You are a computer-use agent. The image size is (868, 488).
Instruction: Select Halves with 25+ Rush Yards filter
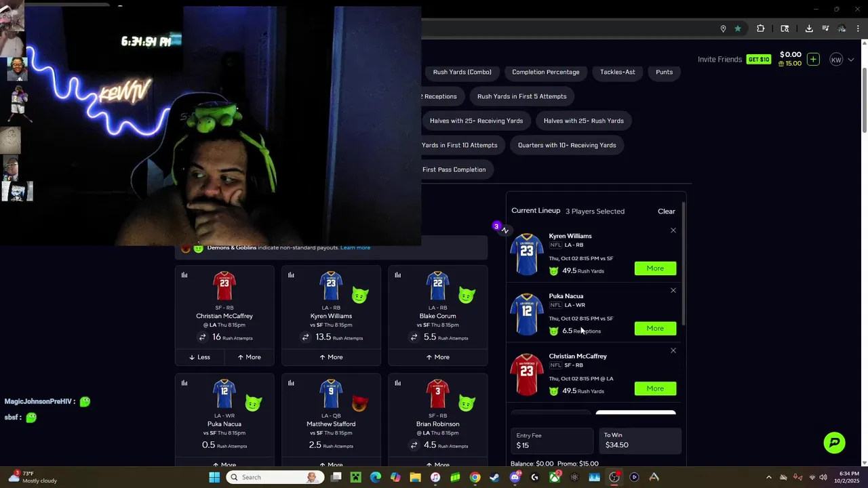584,121
